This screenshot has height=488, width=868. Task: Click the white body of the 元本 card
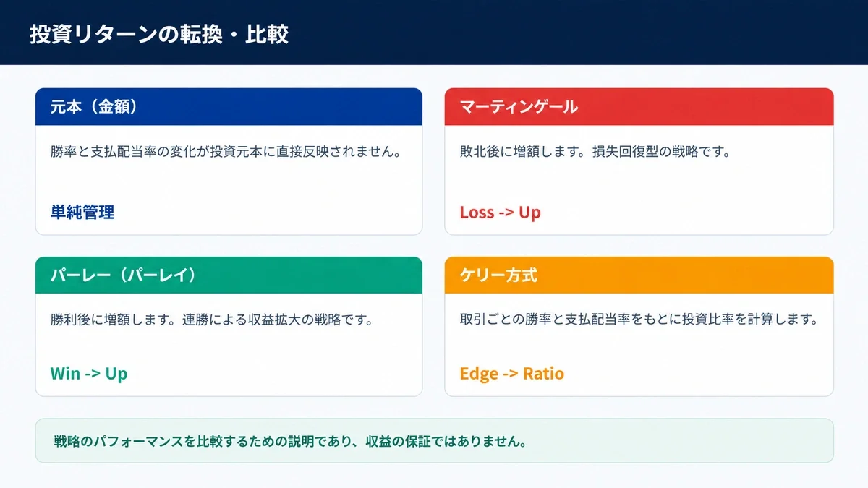pyautogui.click(x=229, y=181)
